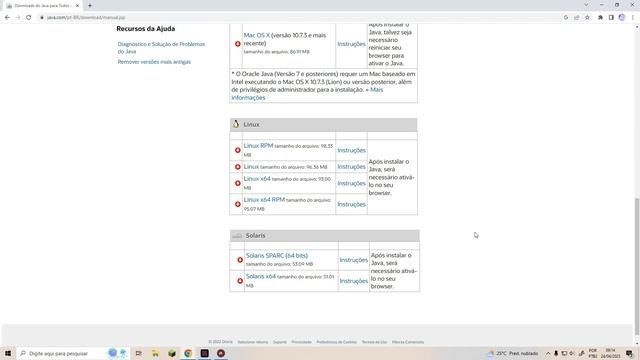Open Instruções for Solaris x64
The height and width of the screenshot is (360, 640).
point(354,281)
